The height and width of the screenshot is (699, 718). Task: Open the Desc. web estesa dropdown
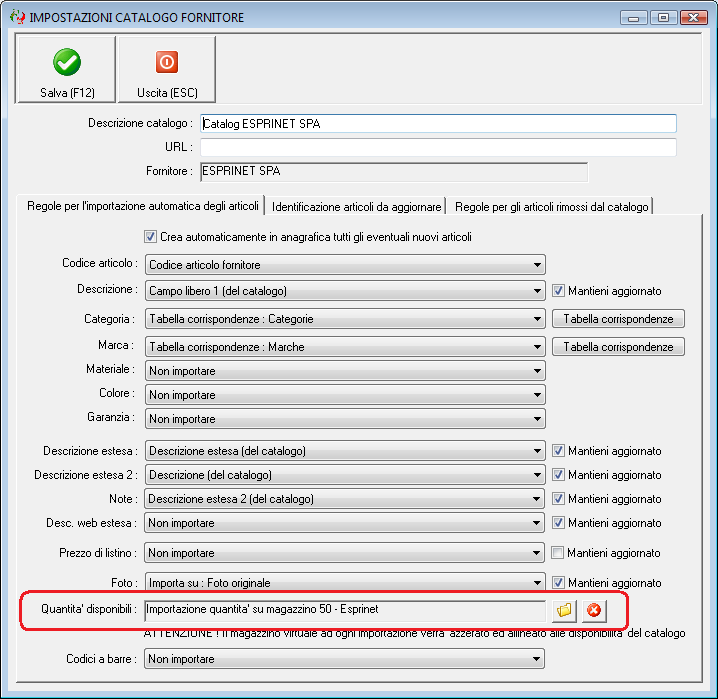click(344, 523)
